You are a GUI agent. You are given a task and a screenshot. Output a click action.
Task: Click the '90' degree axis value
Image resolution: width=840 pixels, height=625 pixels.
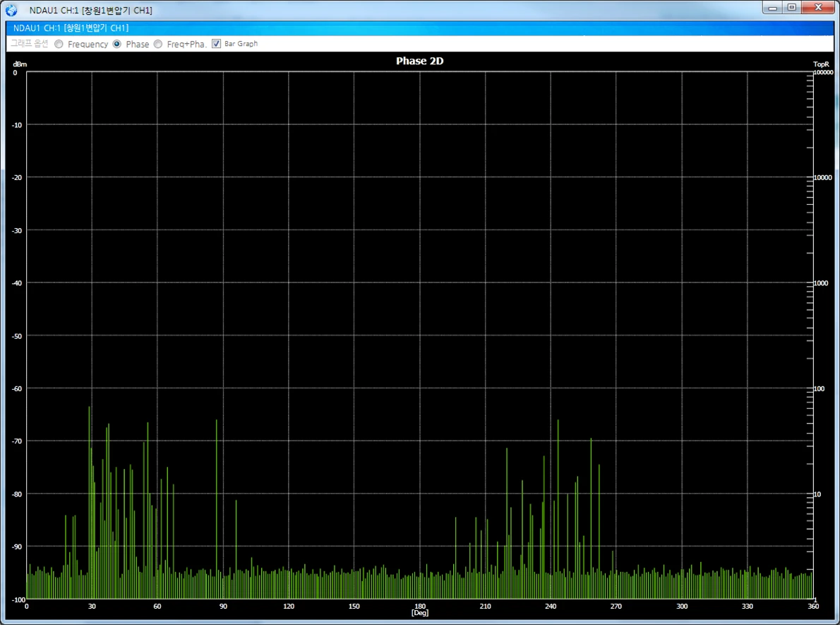click(223, 606)
